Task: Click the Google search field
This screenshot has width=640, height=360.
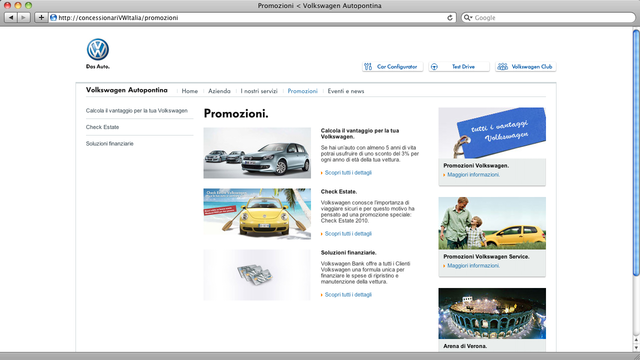Action: pos(549,18)
